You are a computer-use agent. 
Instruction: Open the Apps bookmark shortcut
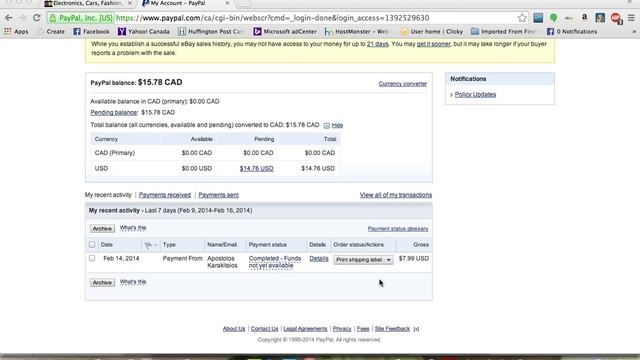point(16,31)
